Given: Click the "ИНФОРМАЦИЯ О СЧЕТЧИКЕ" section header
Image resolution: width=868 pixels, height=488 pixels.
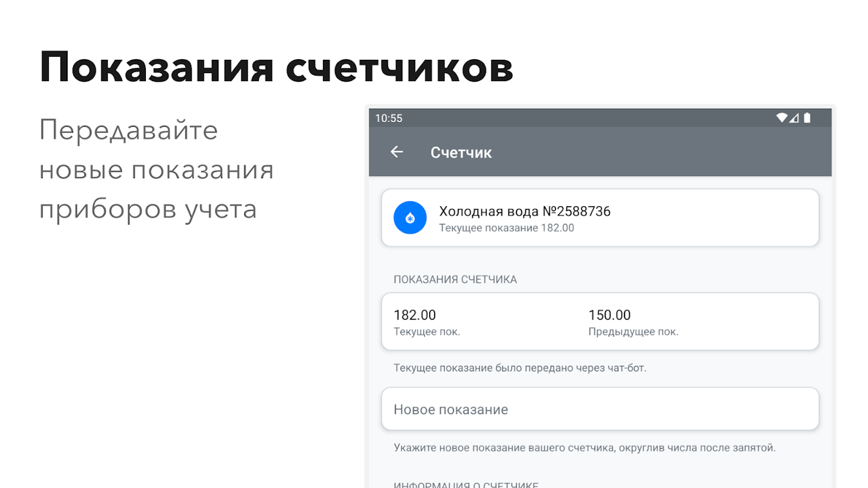Looking at the screenshot, I should 466,485.
